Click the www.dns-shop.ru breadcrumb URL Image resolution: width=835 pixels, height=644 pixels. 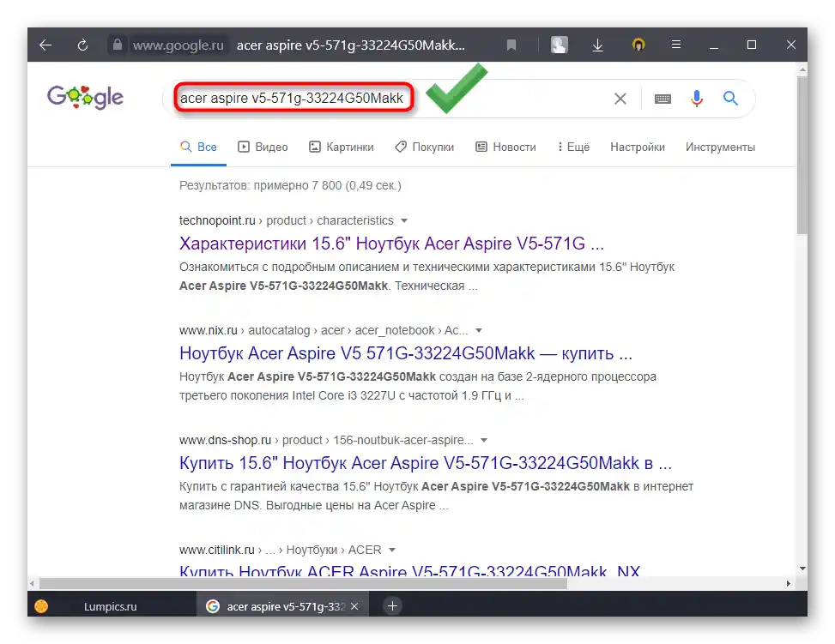[225, 440]
